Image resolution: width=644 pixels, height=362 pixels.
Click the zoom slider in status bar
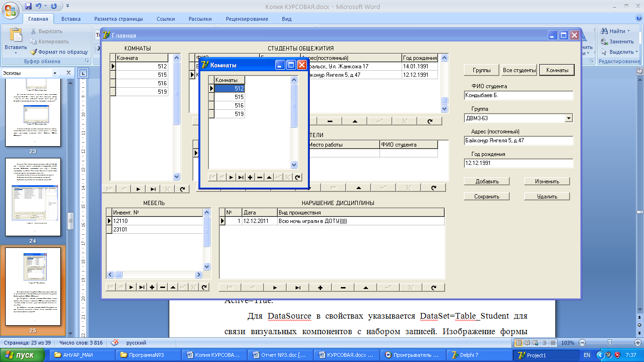point(610,343)
